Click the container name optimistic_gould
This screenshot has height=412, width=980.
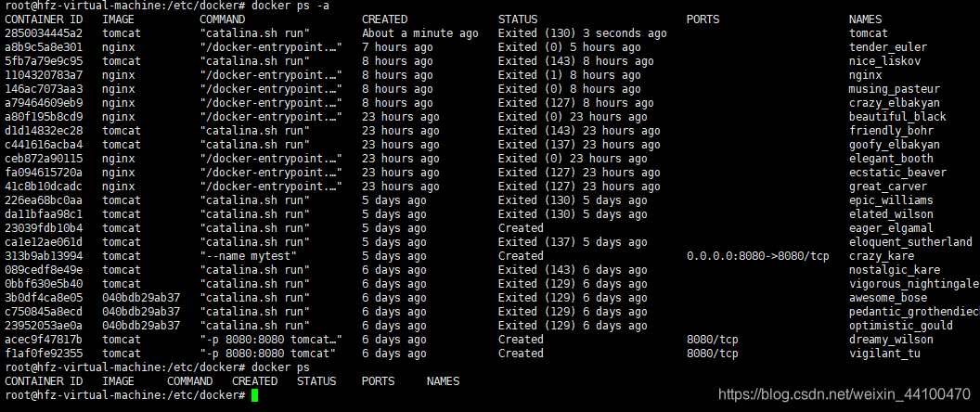[x=901, y=325]
